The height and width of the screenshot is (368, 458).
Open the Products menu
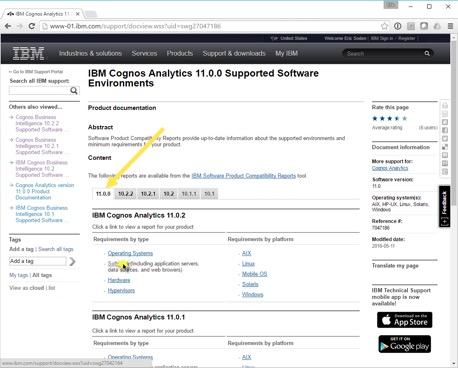pos(180,53)
